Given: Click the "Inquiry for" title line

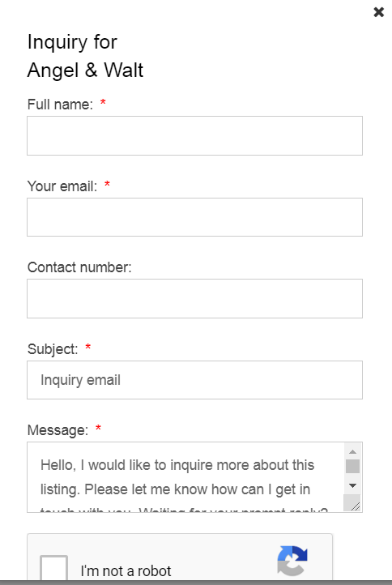Looking at the screenshot, I should [x=72, y=42].
